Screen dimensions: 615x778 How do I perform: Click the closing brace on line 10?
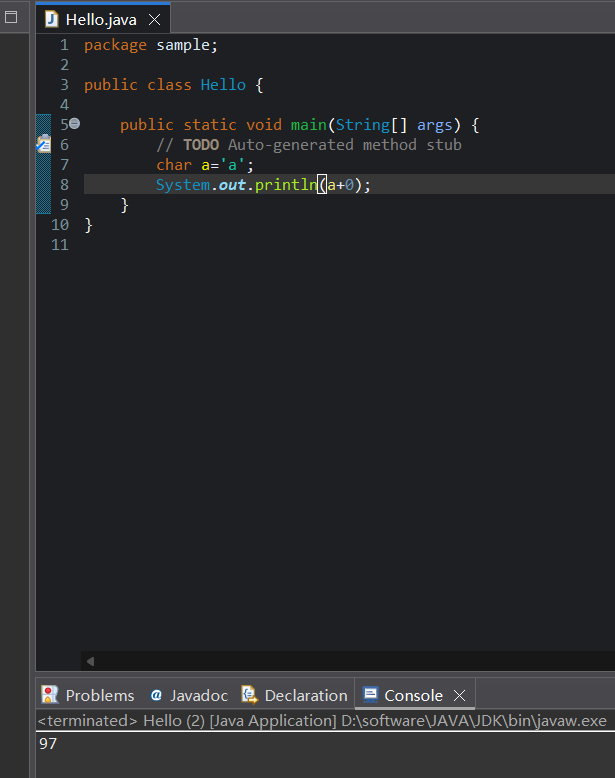pyautogui.click(x=88, y=225)
